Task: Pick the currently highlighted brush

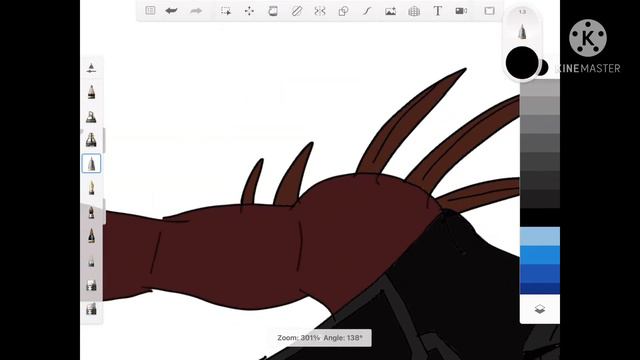Action: 91,164
